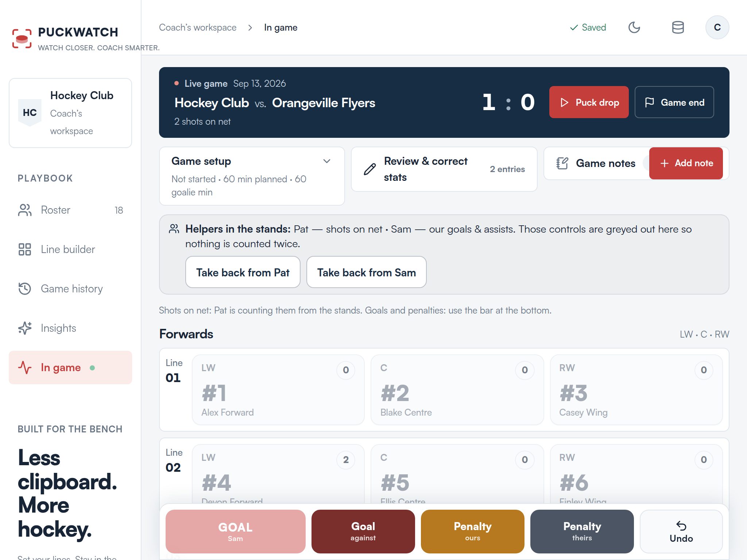
Task: Open Game history page
Action: (70, 289)
